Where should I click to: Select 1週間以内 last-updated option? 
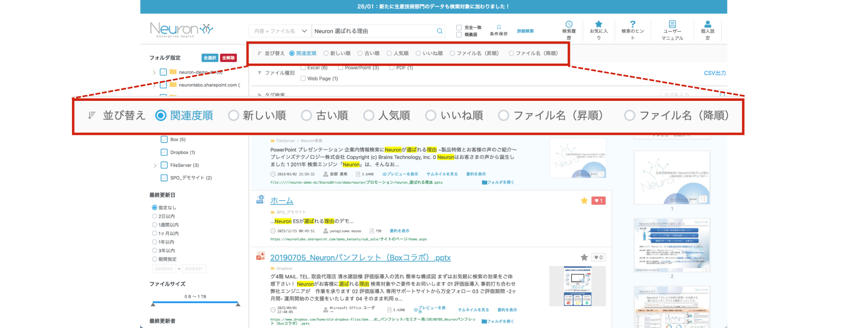pos(154,225)
